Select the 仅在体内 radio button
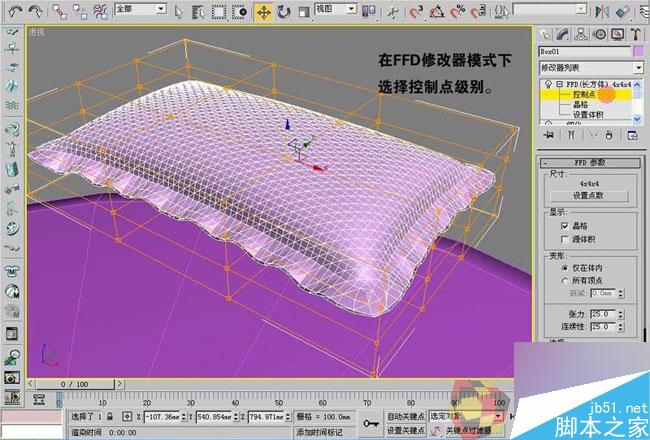Viewport: 650px width, 440px height. pyautogui.click(x=565, y=268)
